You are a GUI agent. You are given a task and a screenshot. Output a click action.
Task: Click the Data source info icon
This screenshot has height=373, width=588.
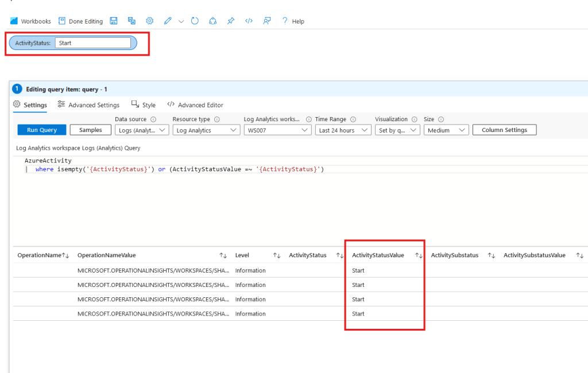[153, 119]
